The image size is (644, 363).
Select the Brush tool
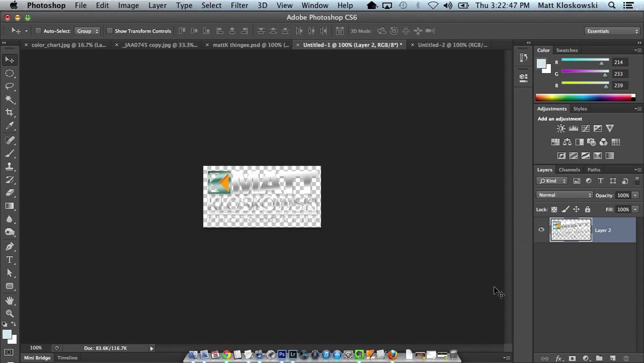tap(10, 153)
